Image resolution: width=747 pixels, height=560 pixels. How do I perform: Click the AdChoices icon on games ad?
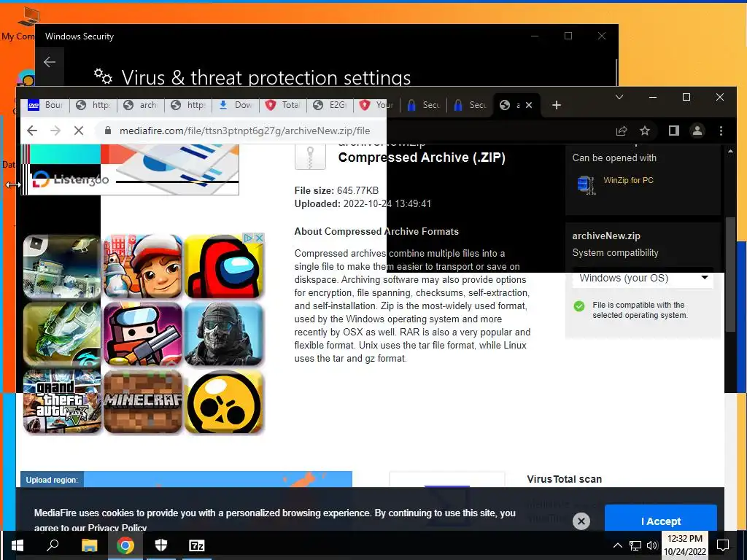point(248,237)
